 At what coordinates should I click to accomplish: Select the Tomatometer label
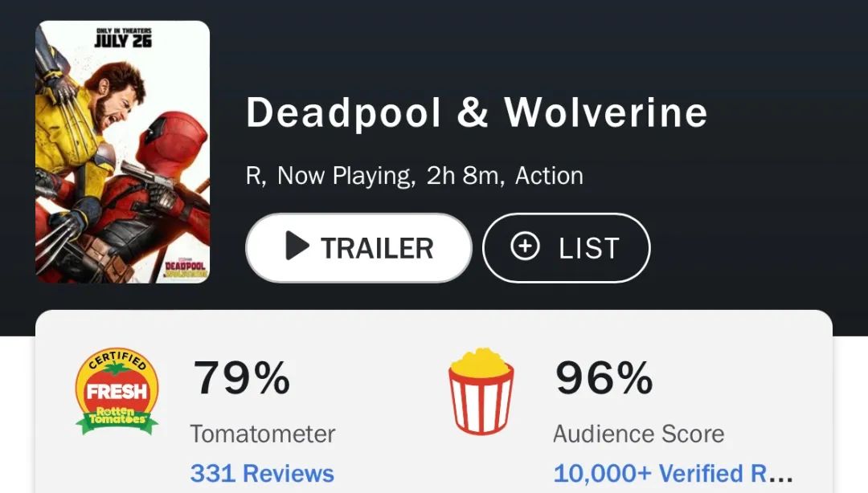pyautogui.click(x=263, y=434)
